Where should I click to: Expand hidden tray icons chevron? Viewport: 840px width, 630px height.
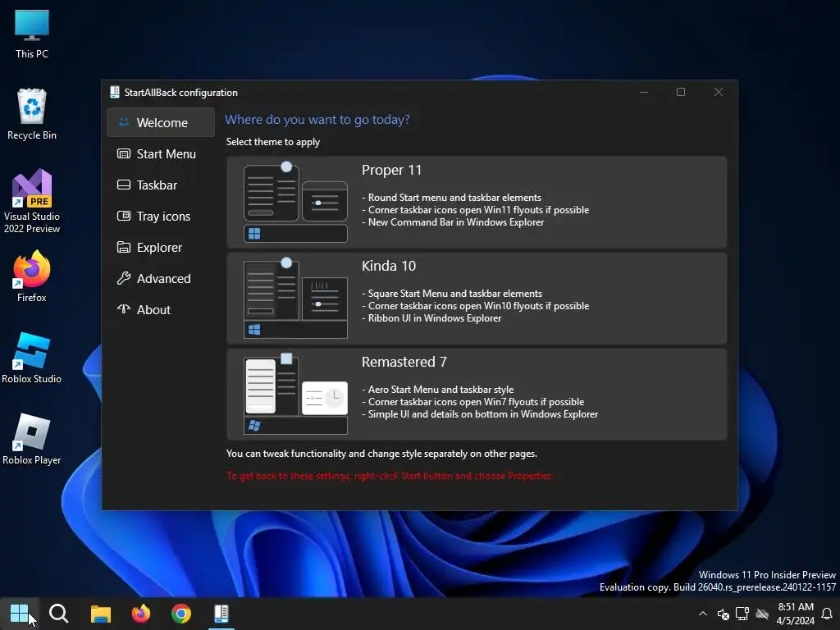point(703,614)
